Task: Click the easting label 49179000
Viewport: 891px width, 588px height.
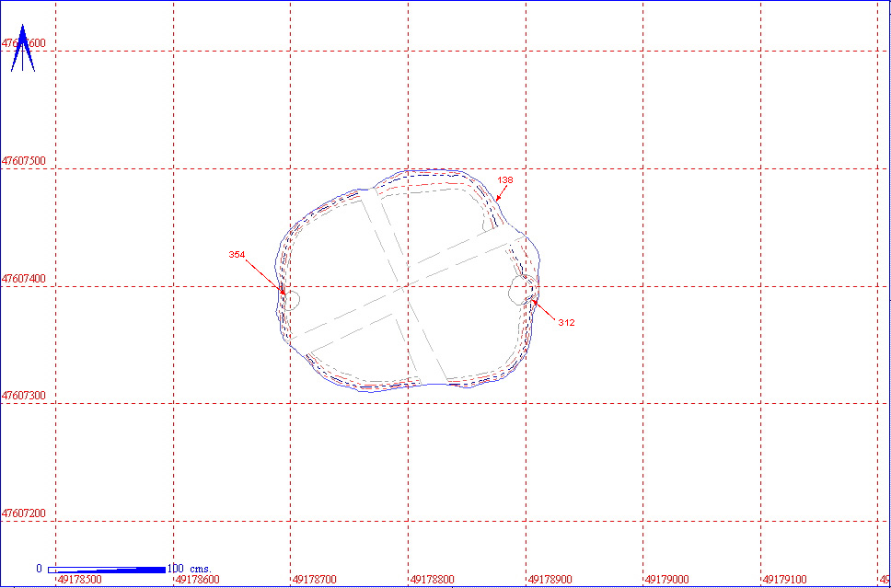Action: [x=667, y=580]
